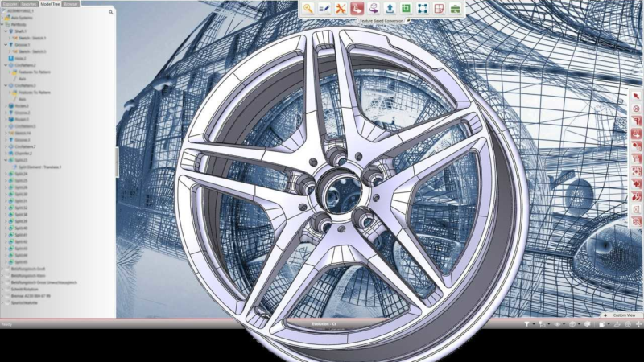The height and width of the screenshot is (362, 644).
Task: Click the search magnifier in Model Tree panel
Action: (x=110, y=12)
